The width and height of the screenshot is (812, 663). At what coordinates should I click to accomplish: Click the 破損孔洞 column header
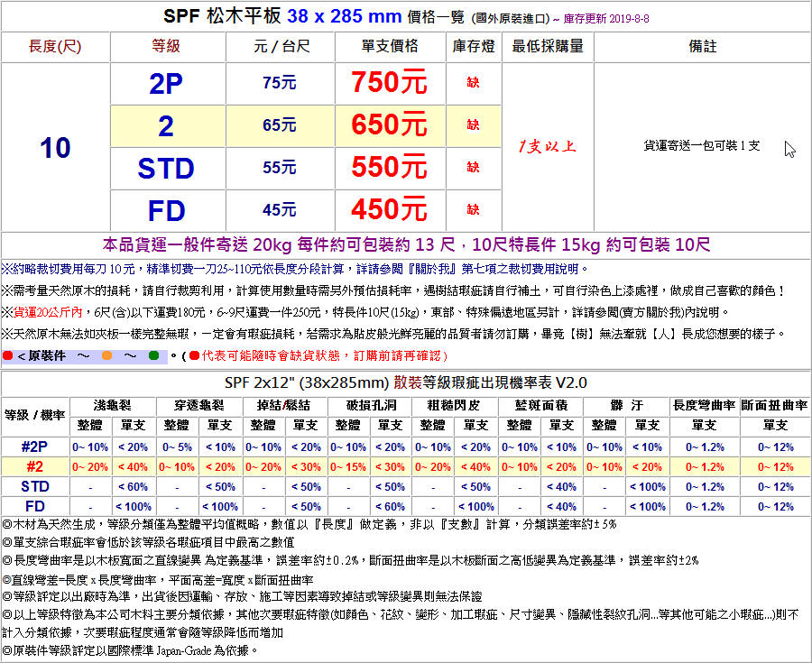(x=371, y=405)
